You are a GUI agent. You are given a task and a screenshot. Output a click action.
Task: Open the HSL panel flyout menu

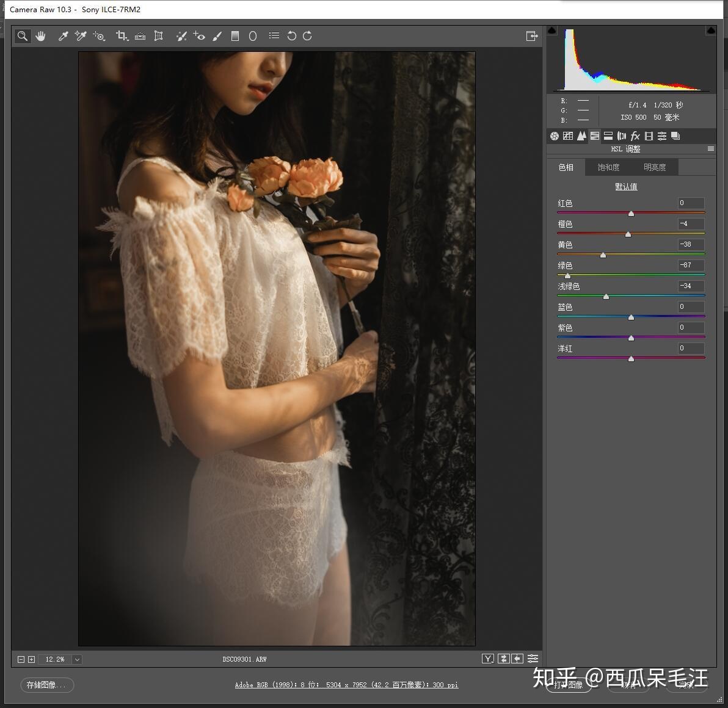pyautogui.click(x=711, y=149)
